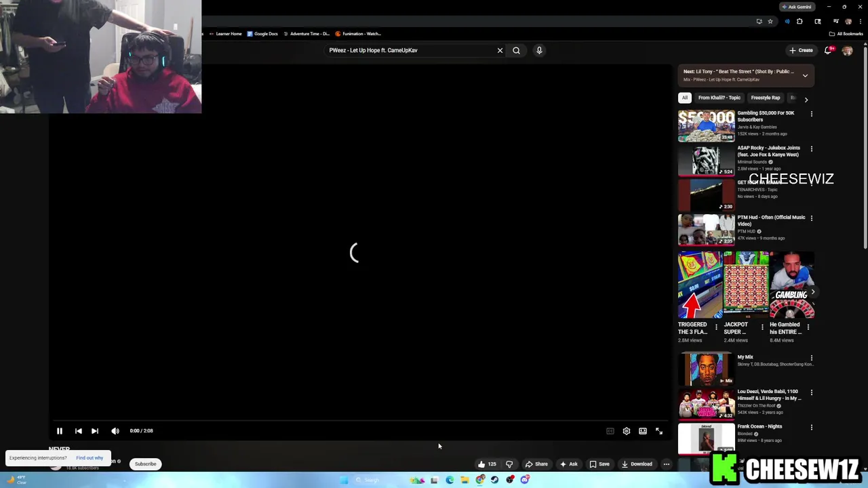The width and height of the screenshot is (868, 488).
Task: Open options for PTM Hud - Often video
Action: coord(812,218)
